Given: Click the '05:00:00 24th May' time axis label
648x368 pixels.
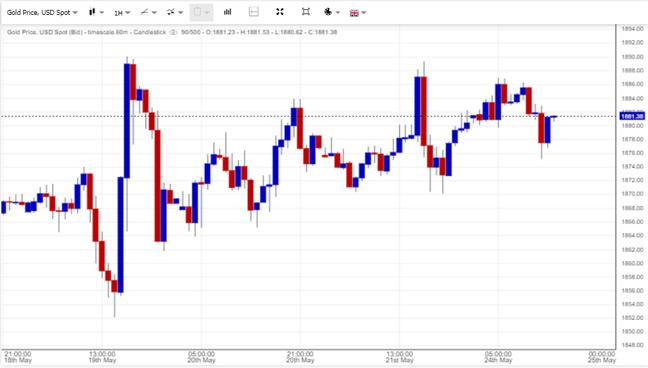Looking at the screenshot, I should pyautogui.click(x=498, y=357).
